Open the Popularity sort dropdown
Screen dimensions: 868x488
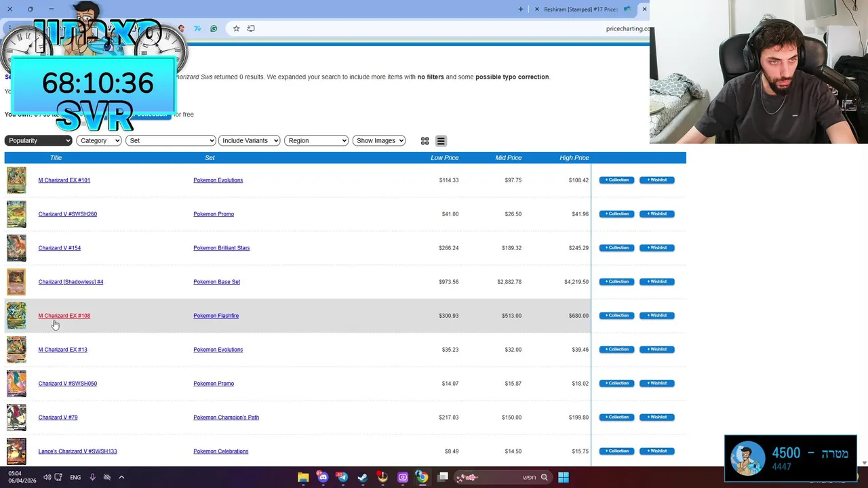coord(39,140)
